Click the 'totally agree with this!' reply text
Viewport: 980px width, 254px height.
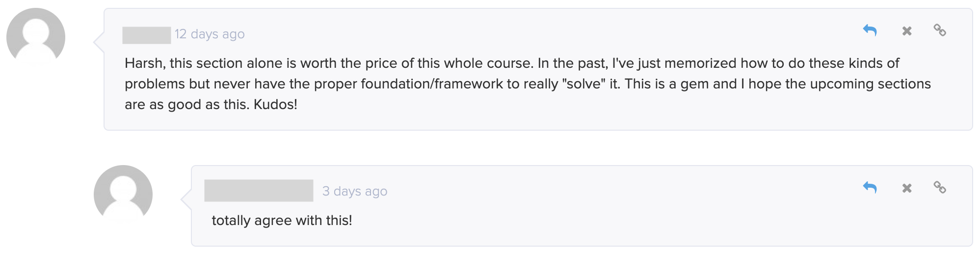282,221
